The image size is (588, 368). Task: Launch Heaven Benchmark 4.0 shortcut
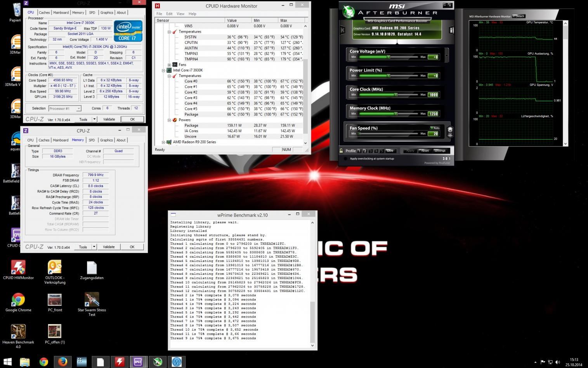click(18, 337)
